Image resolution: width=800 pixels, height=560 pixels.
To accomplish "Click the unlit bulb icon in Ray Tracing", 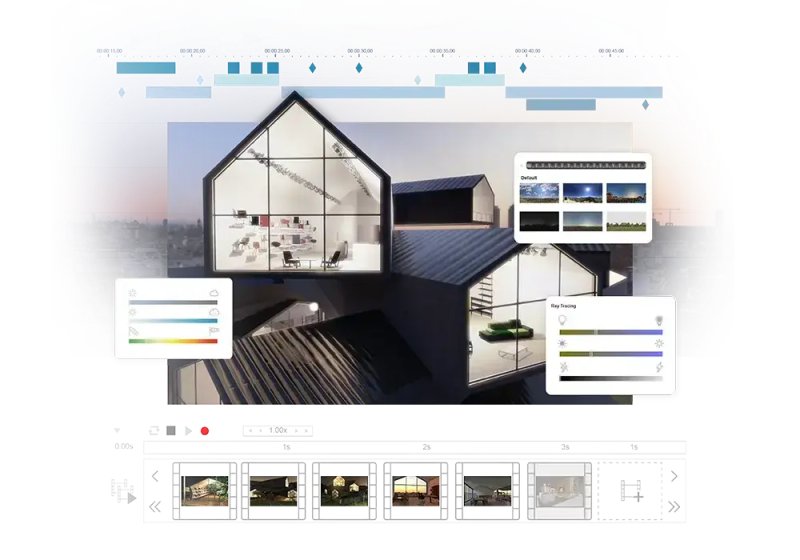I will click(x=562, y=320).
